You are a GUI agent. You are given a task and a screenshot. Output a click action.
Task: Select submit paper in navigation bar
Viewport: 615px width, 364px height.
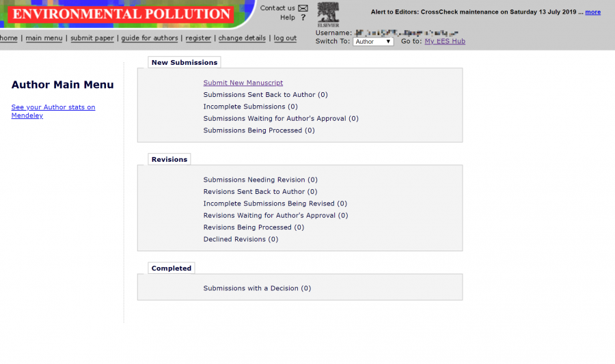[92, 38]
